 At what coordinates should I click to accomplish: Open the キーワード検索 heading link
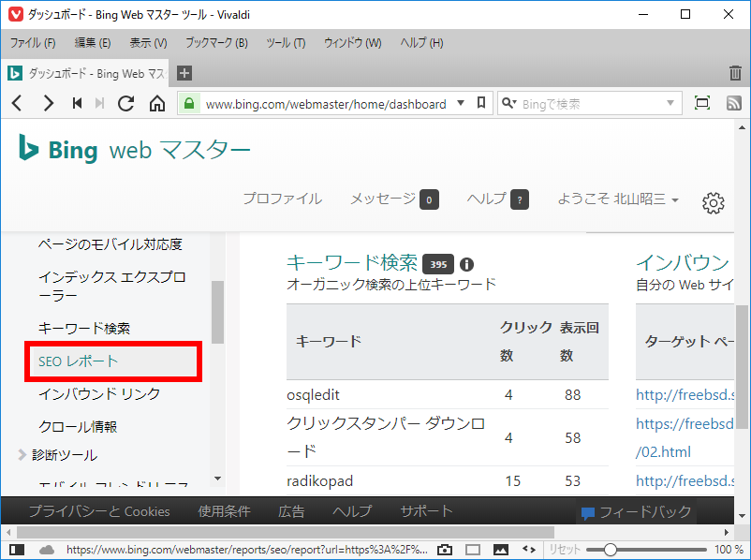(x=351, y=263)
